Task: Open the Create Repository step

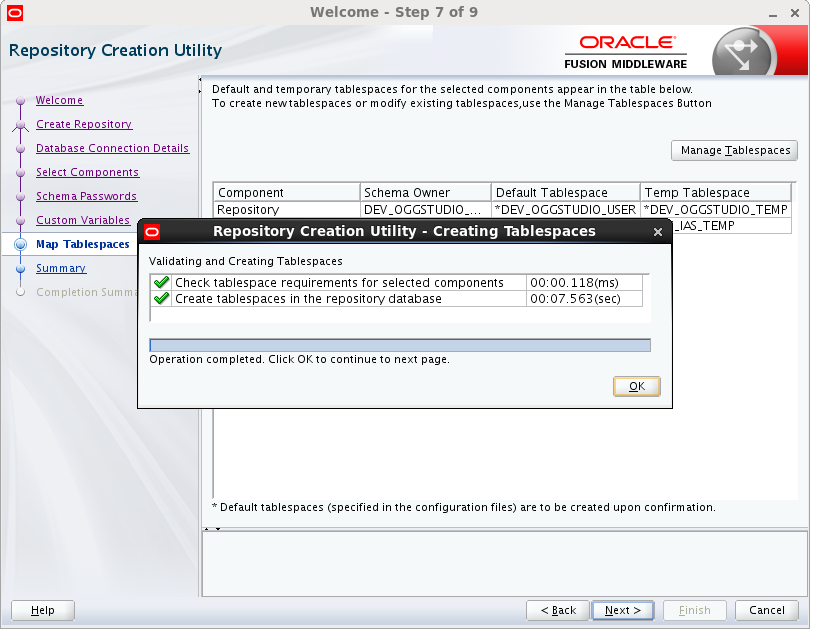Action: coord(84,124)
